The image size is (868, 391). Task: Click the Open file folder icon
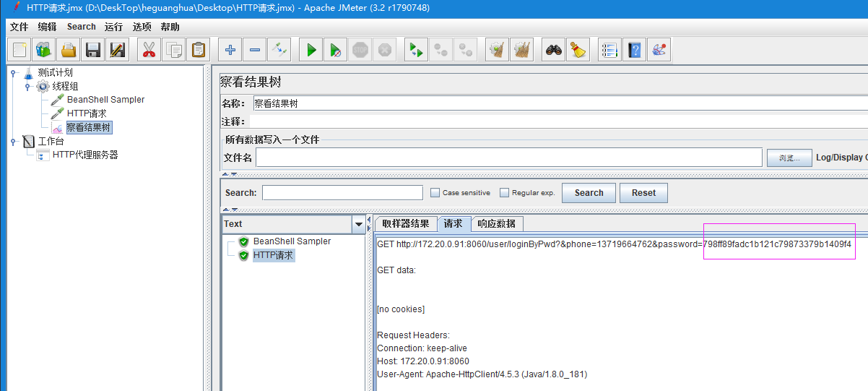(69, 50)
